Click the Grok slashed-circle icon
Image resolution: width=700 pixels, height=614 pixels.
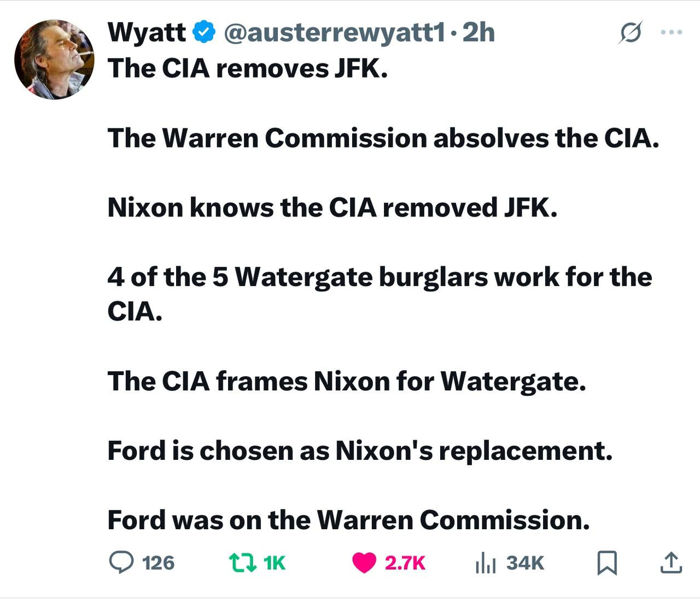pos(629,33)
